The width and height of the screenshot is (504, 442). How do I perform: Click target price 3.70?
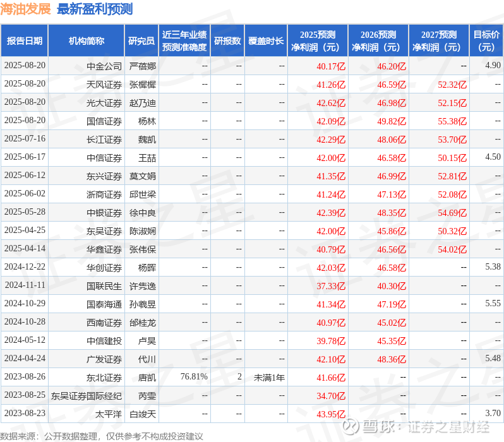pos(493,414)
